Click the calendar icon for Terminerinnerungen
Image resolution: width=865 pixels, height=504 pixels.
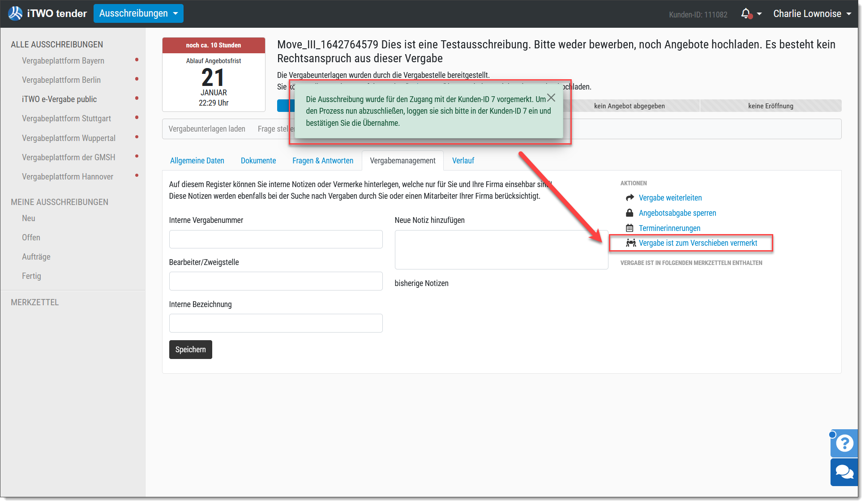click(629, 228)
